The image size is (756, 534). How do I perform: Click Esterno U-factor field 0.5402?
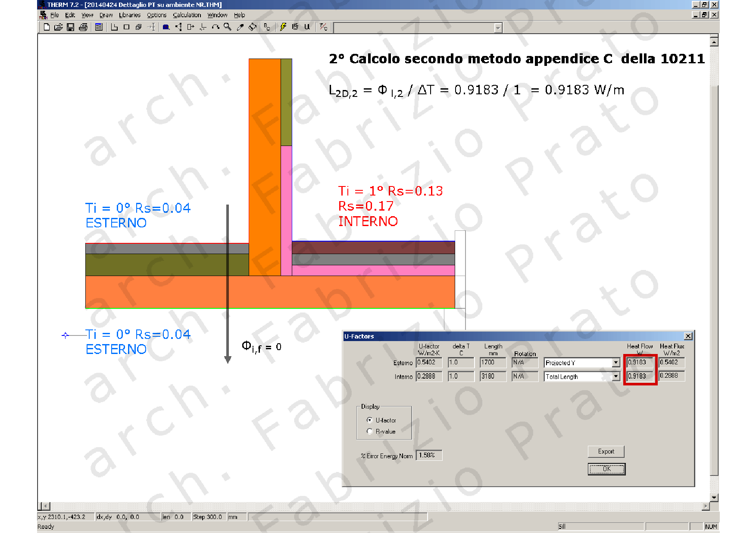point(429,363)
